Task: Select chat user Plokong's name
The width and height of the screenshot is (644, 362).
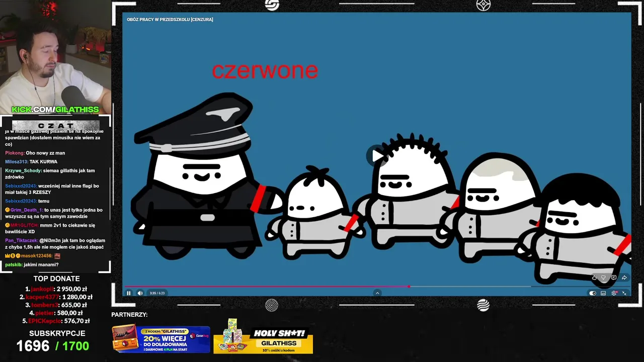Action: (x=15, y=153)
